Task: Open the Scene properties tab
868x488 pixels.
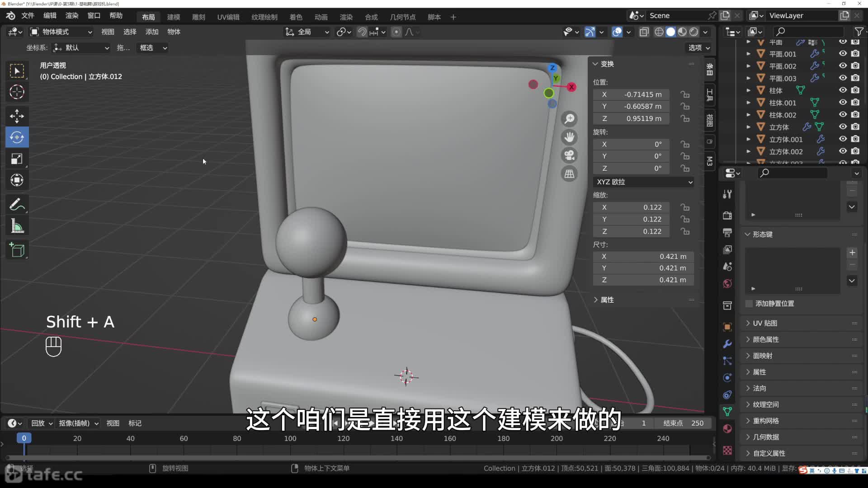Action: 727,267
